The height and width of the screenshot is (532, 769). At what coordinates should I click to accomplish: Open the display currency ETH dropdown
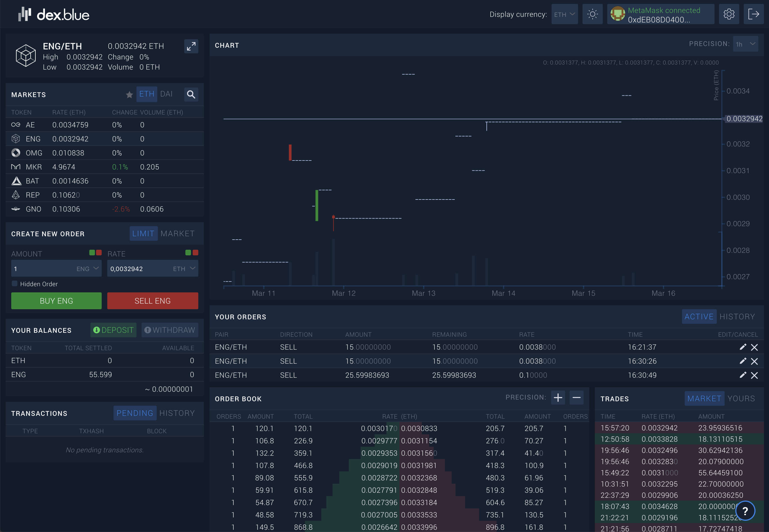pos(565,14)
